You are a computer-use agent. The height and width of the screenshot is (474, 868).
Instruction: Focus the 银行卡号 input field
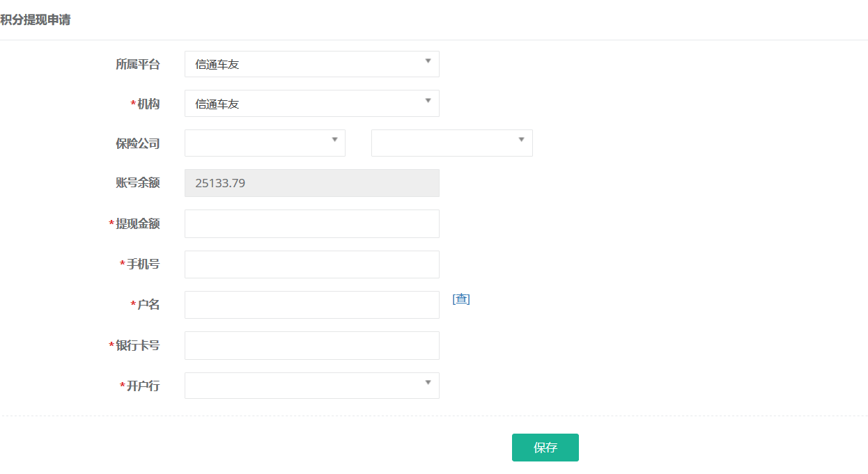(311, 345)
